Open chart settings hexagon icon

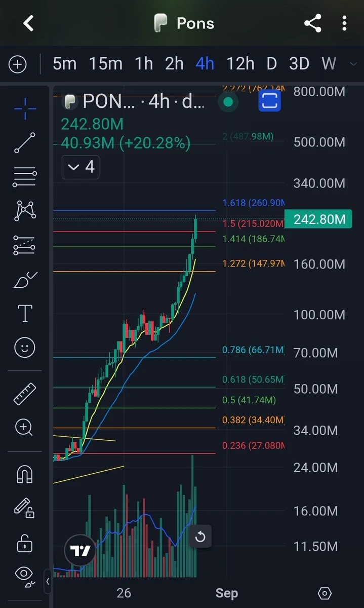[325, 593]
